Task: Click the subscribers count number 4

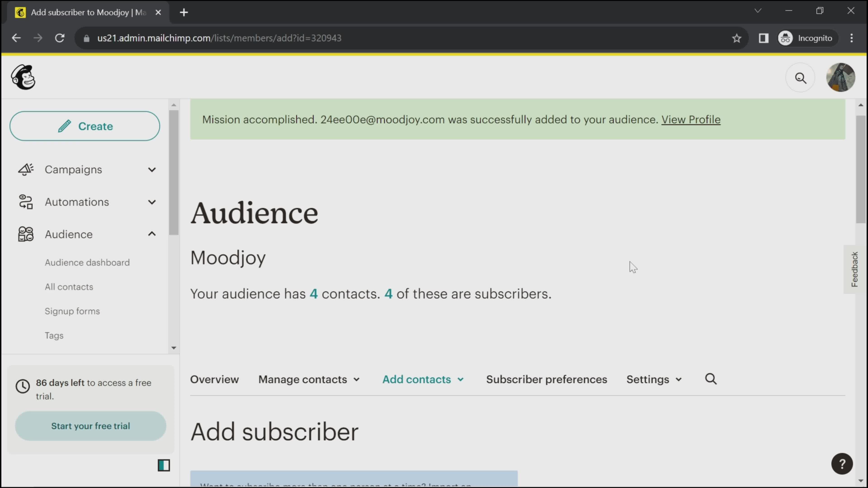Action: [x=389, y=294]
